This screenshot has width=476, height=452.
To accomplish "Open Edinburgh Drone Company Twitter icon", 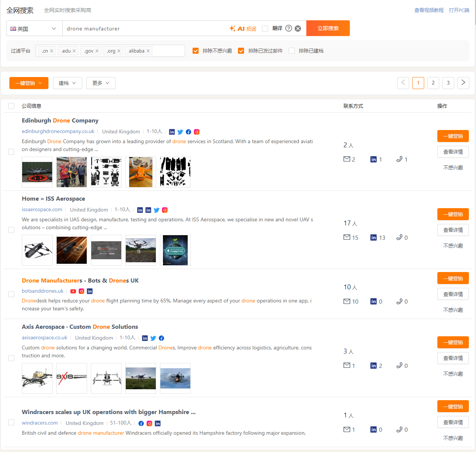I will click(x=180, y=132).
